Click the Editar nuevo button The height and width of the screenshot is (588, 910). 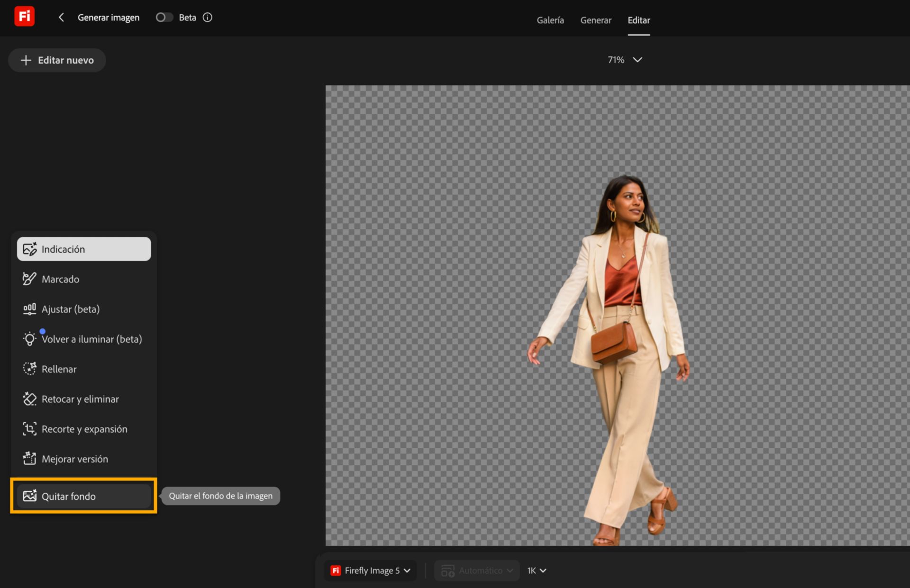pos(57,60)
